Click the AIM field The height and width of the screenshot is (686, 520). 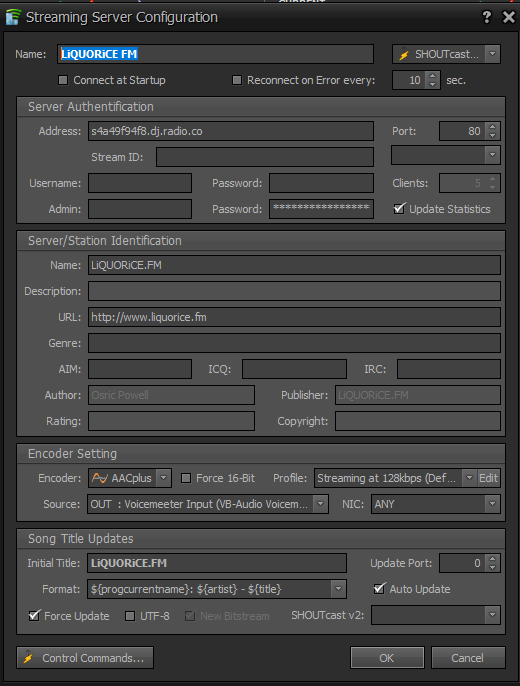coord(140,369)
